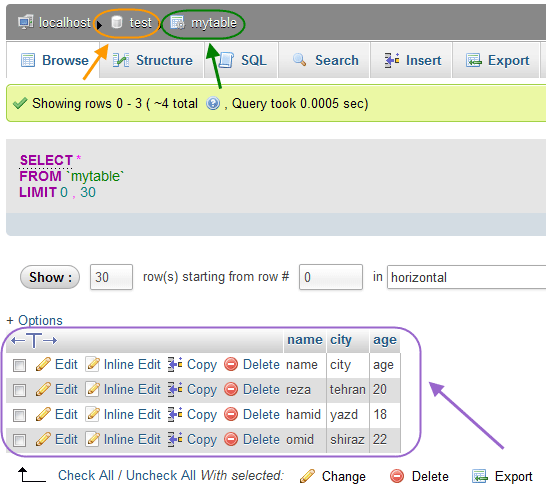Click the mytable table icon
The width and height of the screenshot is (546, 491).
[178, 23]
